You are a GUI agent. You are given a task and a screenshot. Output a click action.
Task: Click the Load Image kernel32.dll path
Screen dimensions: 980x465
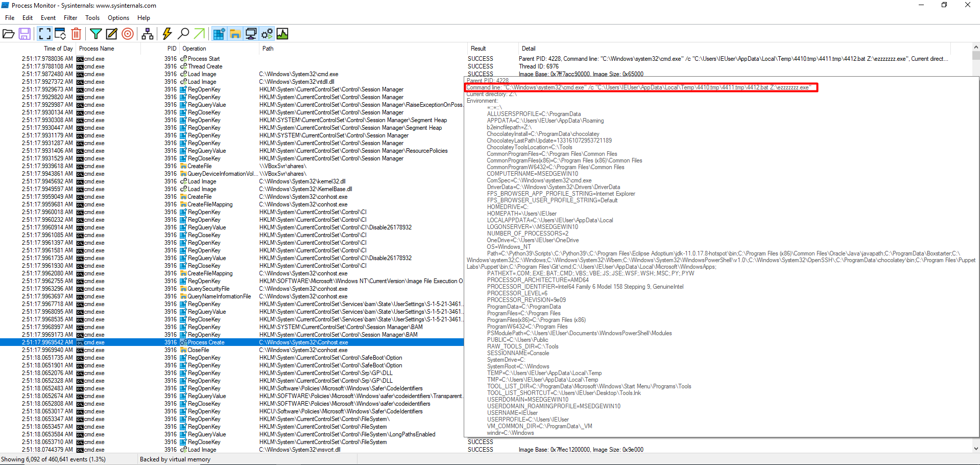tap(302, 181)
